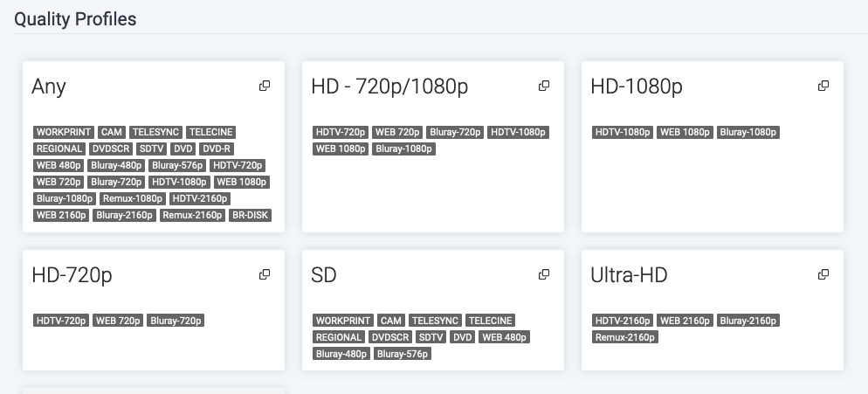Clone the Any quality profile
The width and height of the screenshot is (868, 394).
265,86
